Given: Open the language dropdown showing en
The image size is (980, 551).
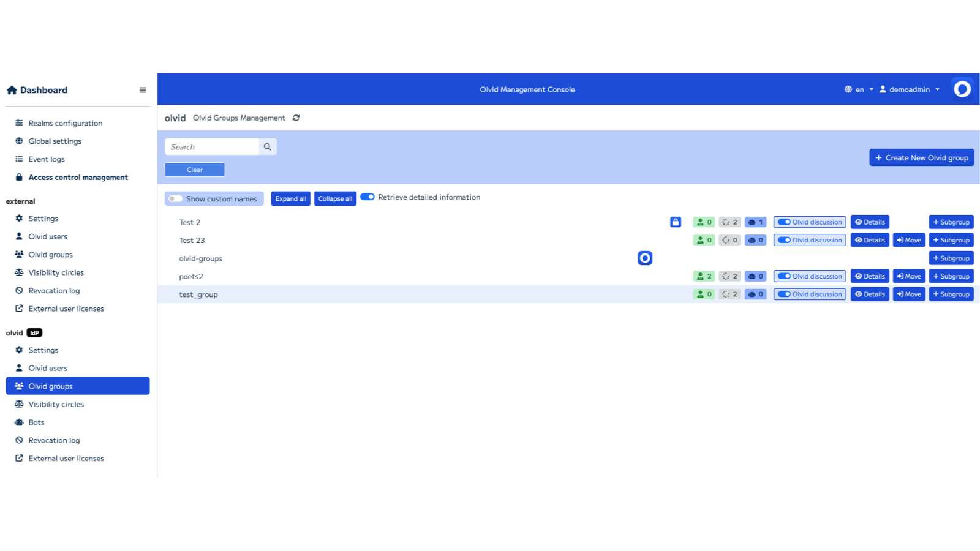Looking at the screenshot, I should [859, 89].
